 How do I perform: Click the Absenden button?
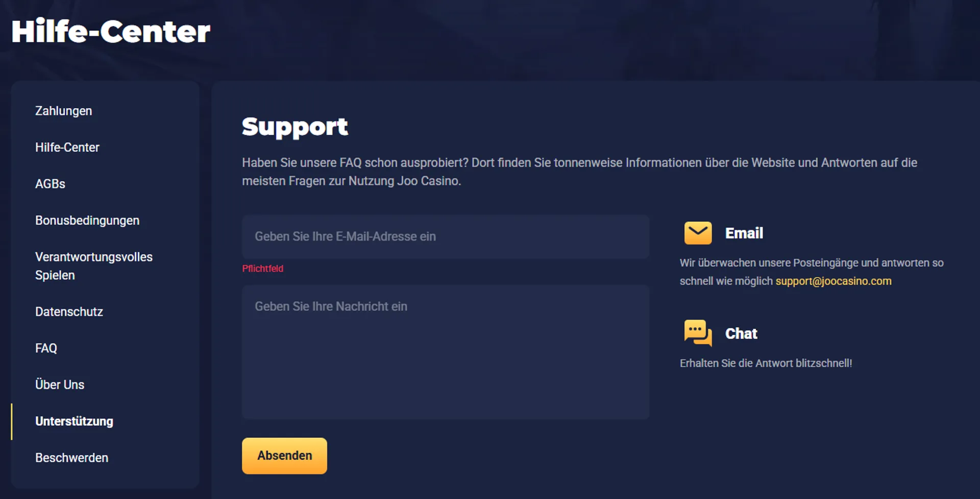tap(284, 456)
